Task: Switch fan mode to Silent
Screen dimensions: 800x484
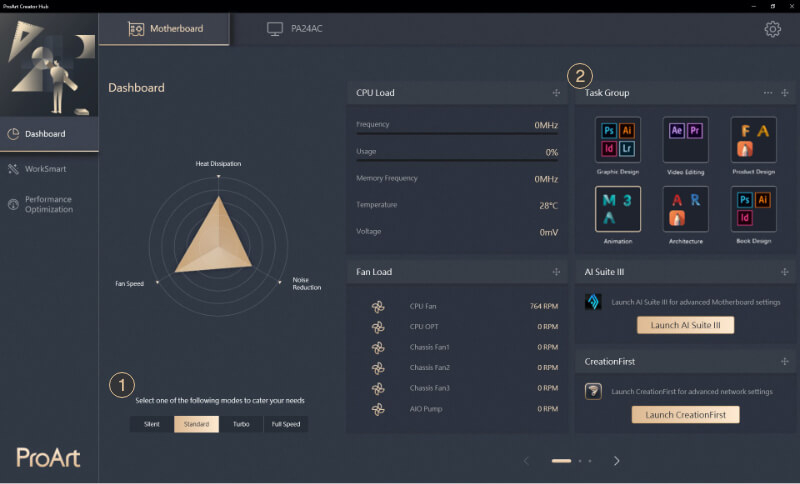Action: coord(151,424)
